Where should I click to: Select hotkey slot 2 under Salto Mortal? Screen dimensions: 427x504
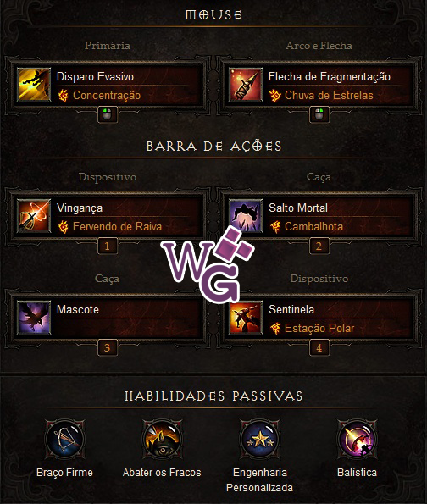(x=319, y=246)
